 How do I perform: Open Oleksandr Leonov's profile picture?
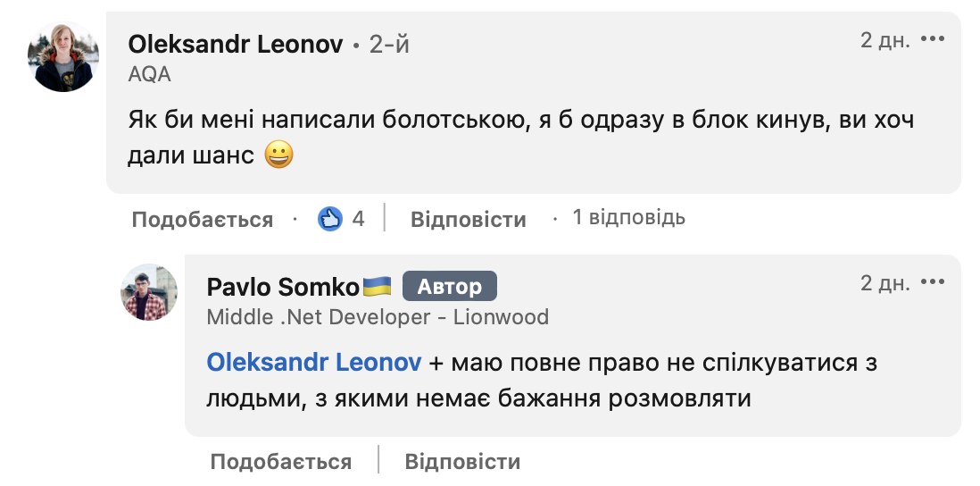tap(63, 56)
